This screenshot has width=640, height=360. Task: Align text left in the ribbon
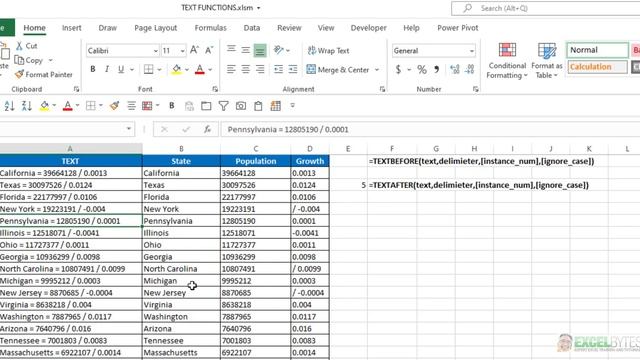click(231, 69)
